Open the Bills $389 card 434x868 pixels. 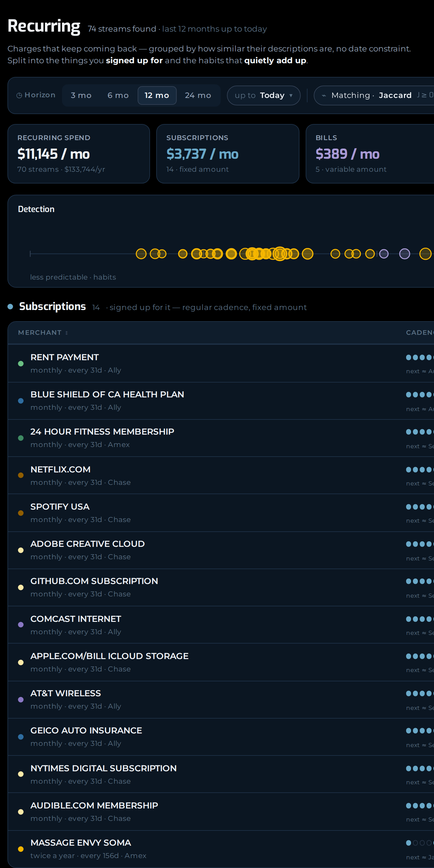[x=370, y=154]
